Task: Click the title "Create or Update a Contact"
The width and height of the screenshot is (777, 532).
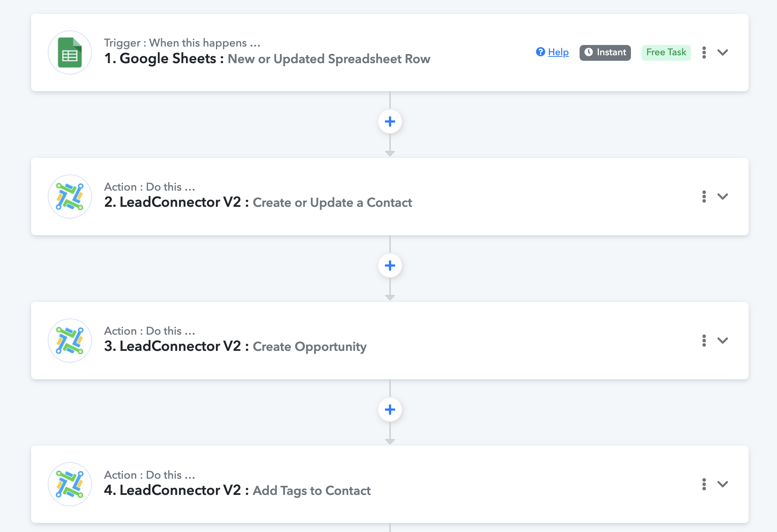Action: [x=332, y=203]
